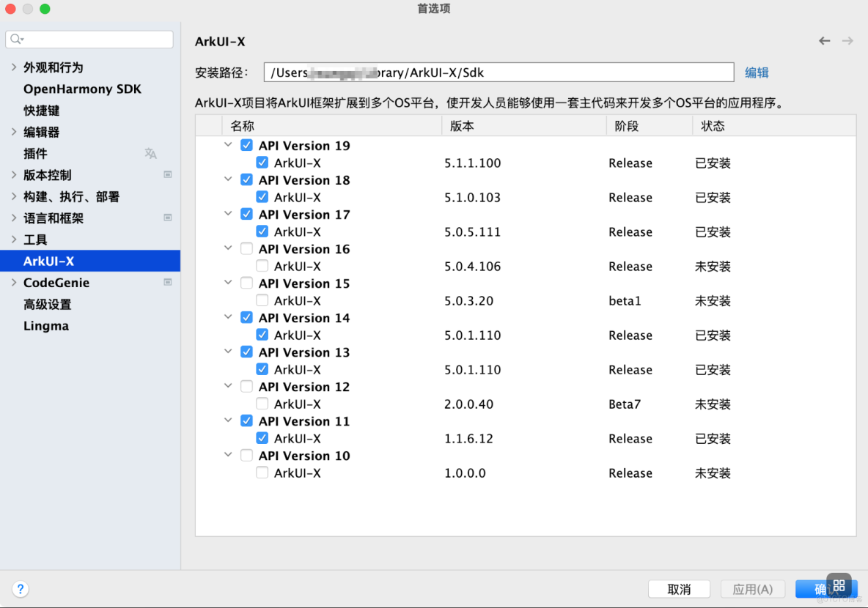Click the indicator icon beside CodeGenie
Image resolution: width=868 pixels, height=608 pixels.
tap(167, 282)
